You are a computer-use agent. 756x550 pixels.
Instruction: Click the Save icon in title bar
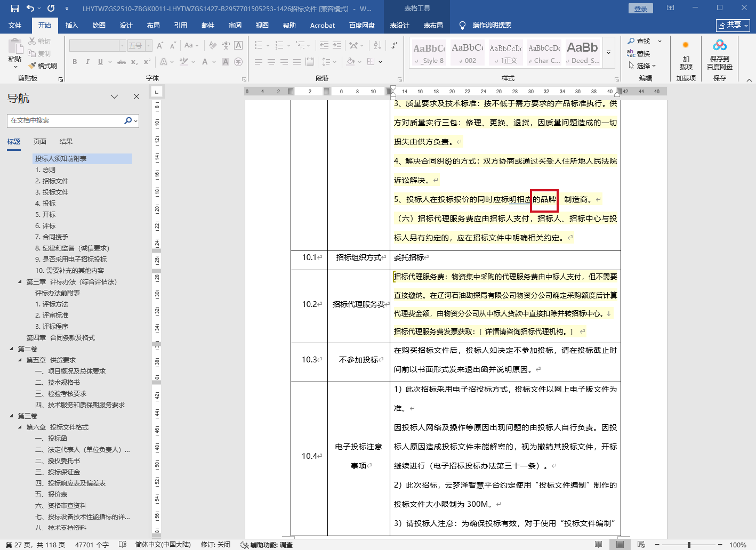pos(15,9)
